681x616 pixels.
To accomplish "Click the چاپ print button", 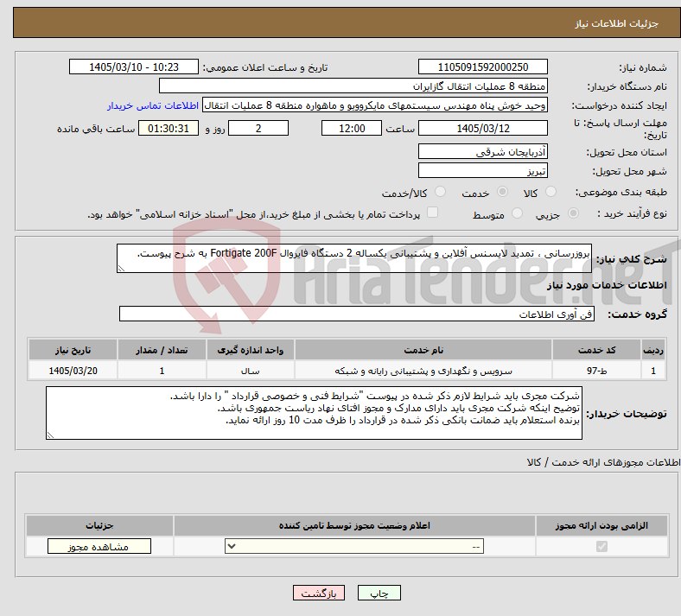I will tap(379, 593).
